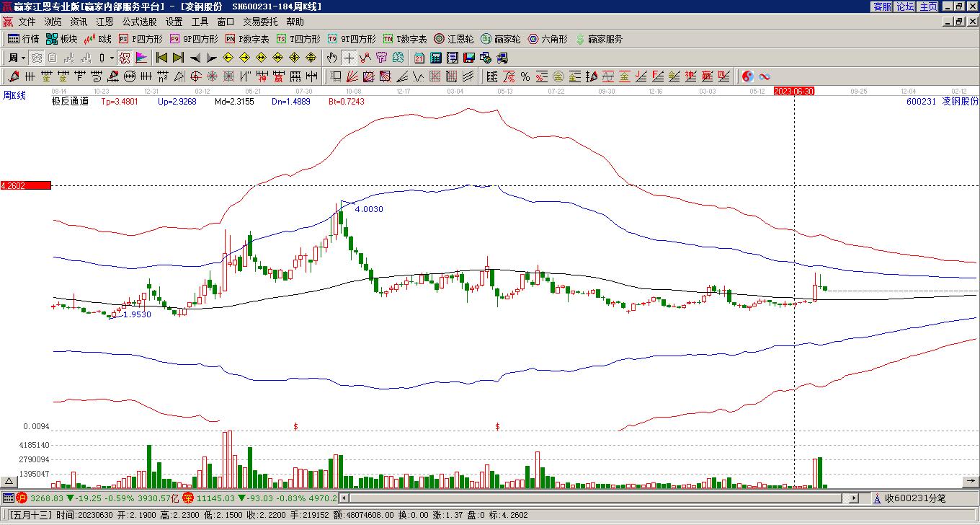Open the 江恩 menu

pos(104,22)
